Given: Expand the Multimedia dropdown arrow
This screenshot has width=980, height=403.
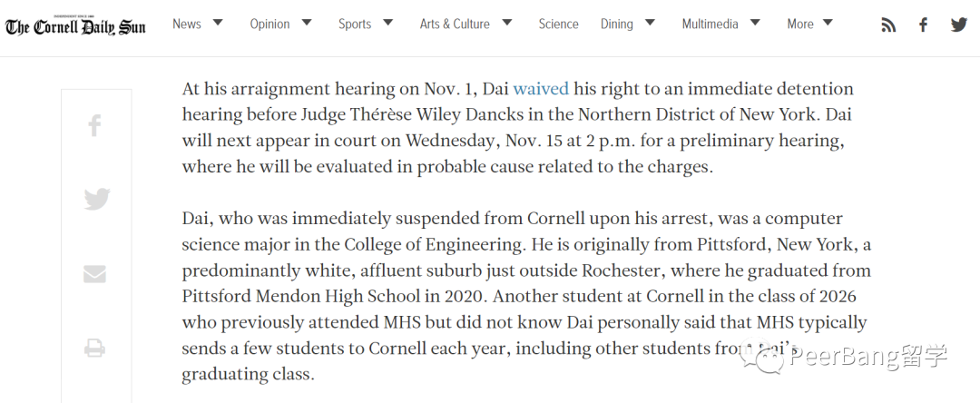Looking at the screenshot, I should pos(755,23).
